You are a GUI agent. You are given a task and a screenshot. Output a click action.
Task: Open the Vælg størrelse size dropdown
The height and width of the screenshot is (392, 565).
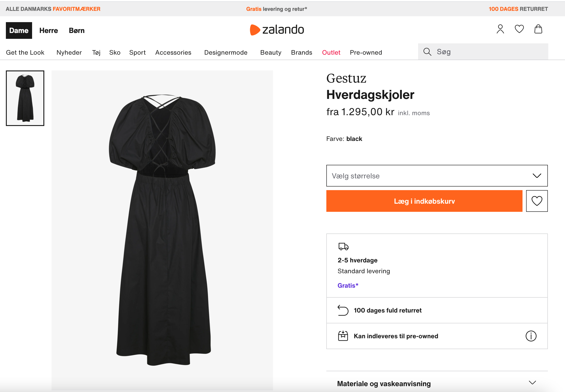click(437, 176)
